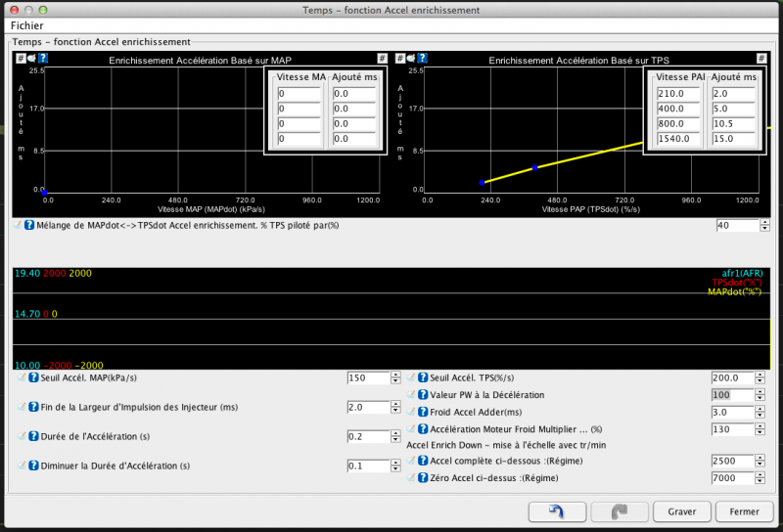Screen dimensions: 783x532
Task: Open help for Accel complète ci-dessous
Action: 423,461
